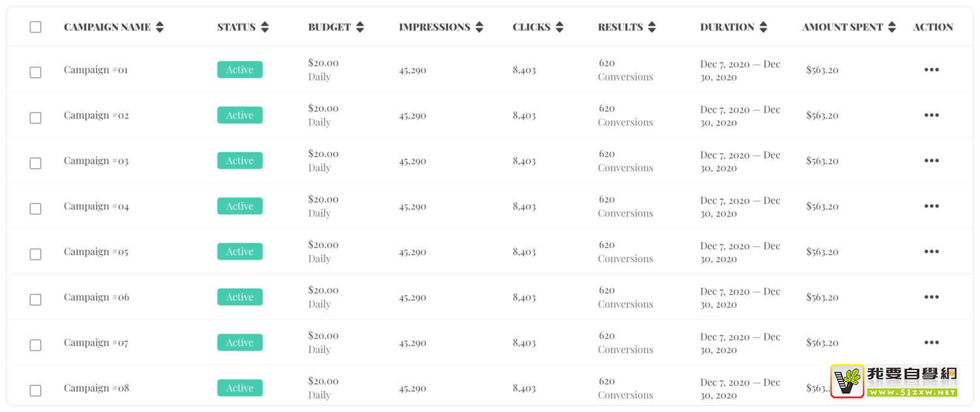The width and height of the screenshot is (980, 412).
Task: Check the box for Campaign #02
Action: pos(35,118)
